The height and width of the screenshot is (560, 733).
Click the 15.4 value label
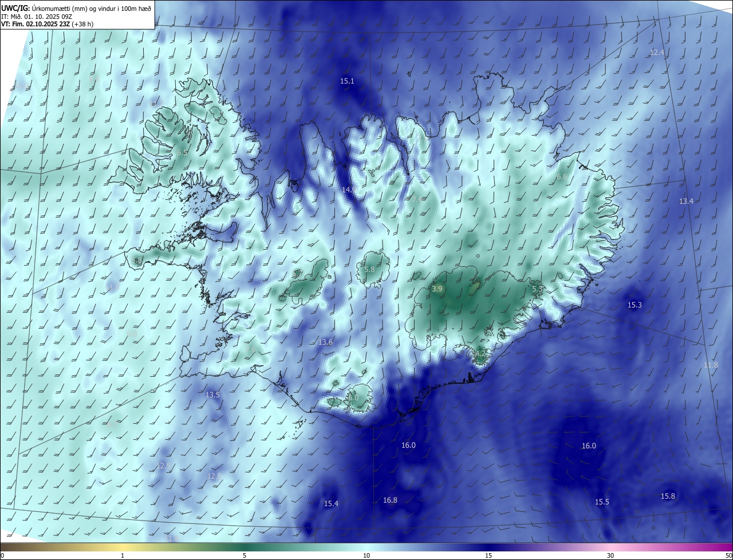331,504
